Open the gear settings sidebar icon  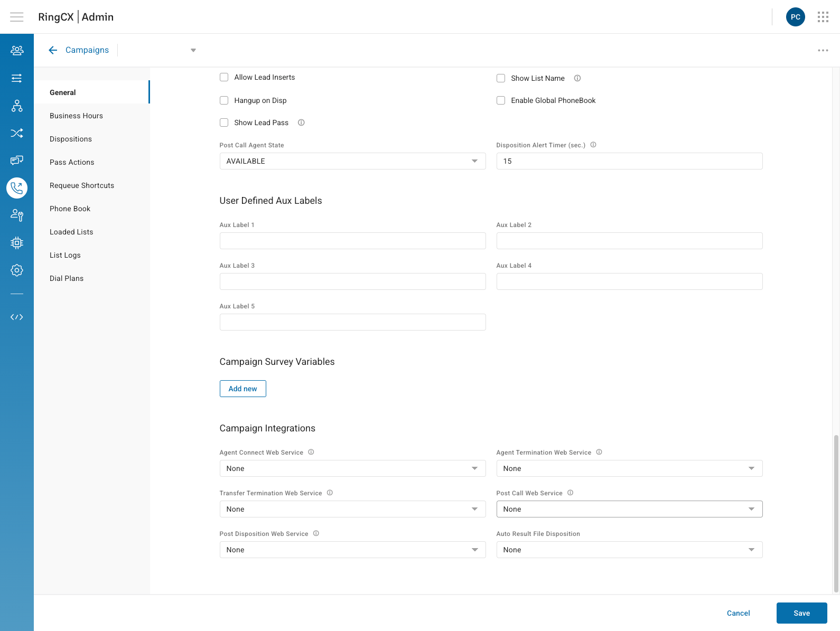coord(17,270)
